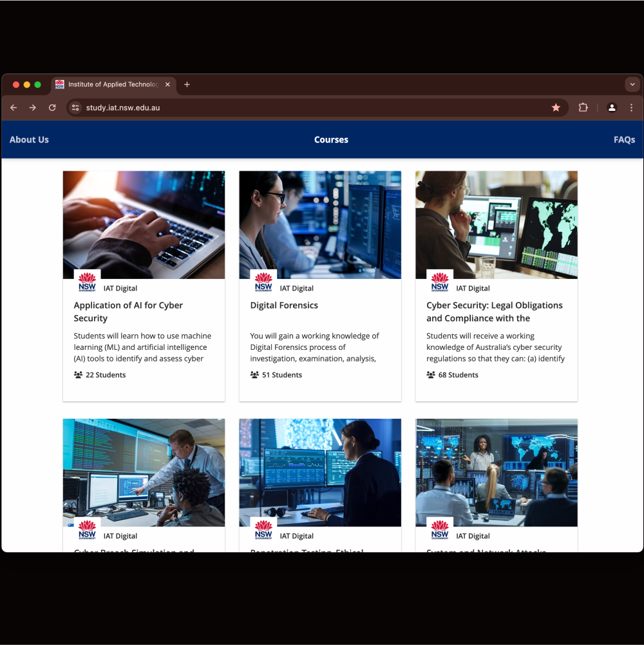
Task: Open the Application of AI for Cyber Security course
Action: 128,312
